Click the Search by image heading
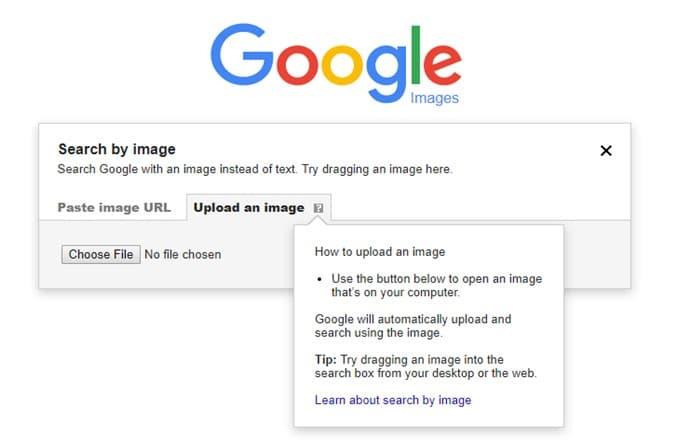 click(x=117, y=149)
